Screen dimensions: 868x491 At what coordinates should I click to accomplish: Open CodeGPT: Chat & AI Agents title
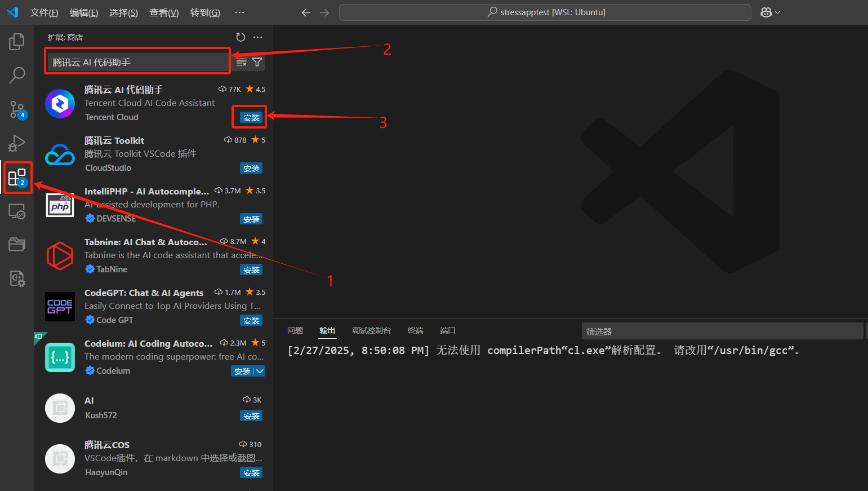144,293
